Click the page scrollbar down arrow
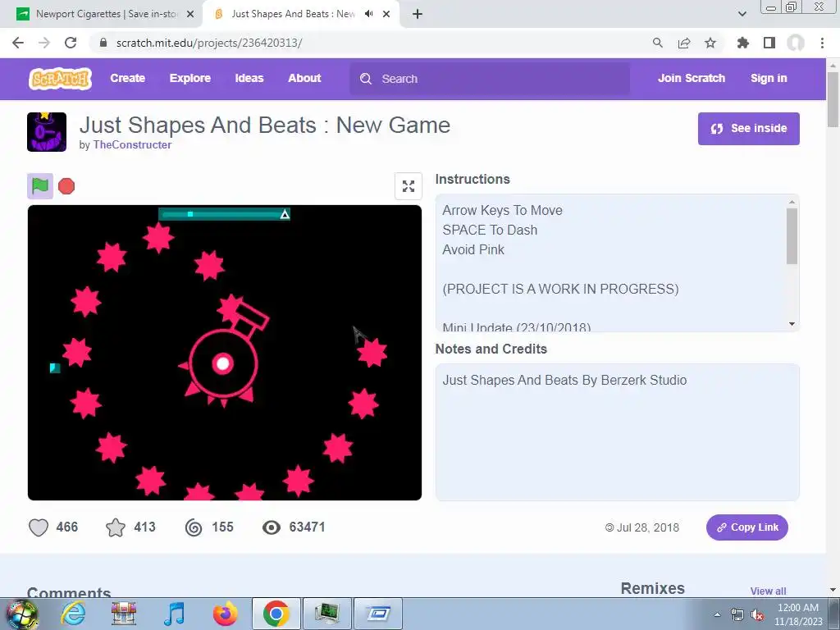This screenshot has width=840, height=630. 833,591
